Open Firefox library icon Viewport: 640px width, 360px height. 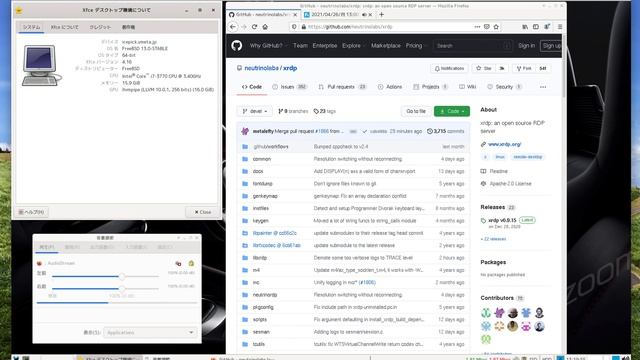click(525, 27)
